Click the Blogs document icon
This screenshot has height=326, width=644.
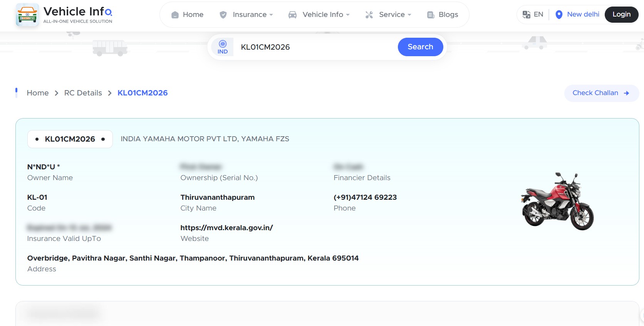coord(431,15)
